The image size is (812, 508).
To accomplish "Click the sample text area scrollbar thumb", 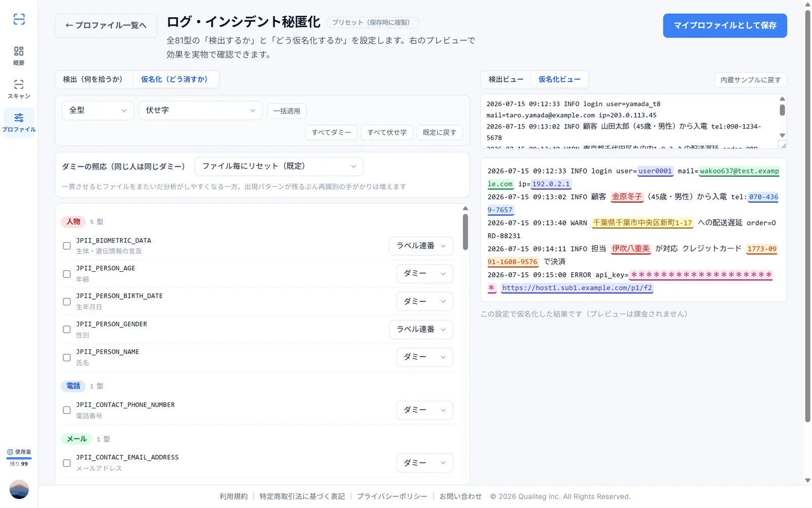I will [782, 110].
